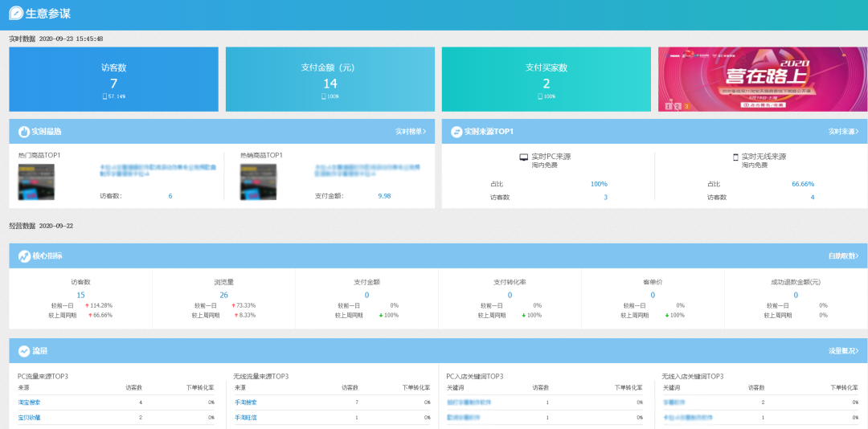This screenshot has height=429, width=868.
Task: Click the mobile icon under 访客数 tile
Action: [104, 96]
